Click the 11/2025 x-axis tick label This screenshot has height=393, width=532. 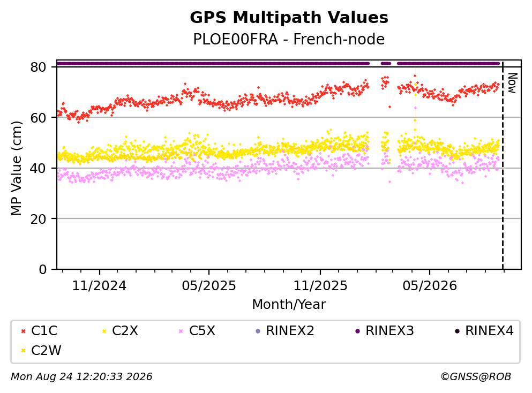[x=320, y=286]
